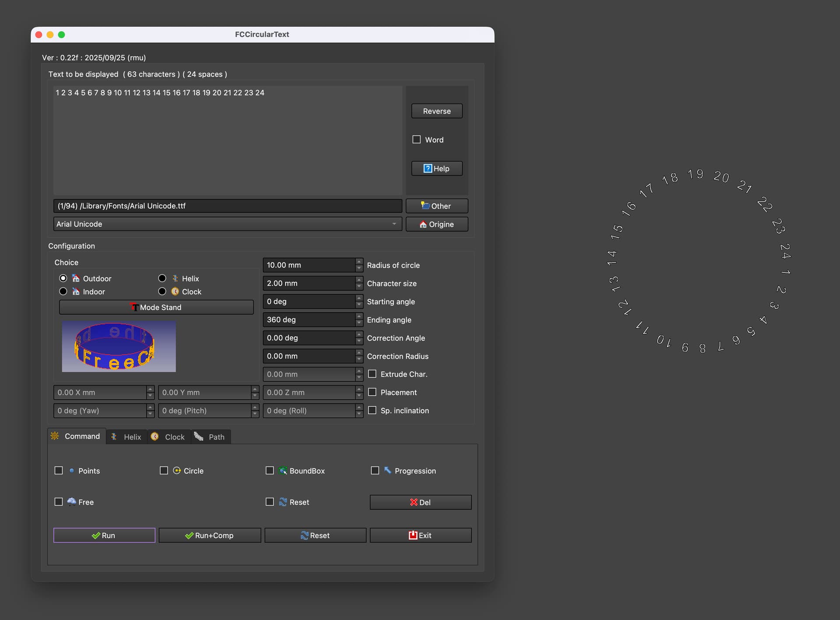Screen dimensions: 840x620
Task: Click the blue Help question-mark icon
Action: (x=427, y=168)
